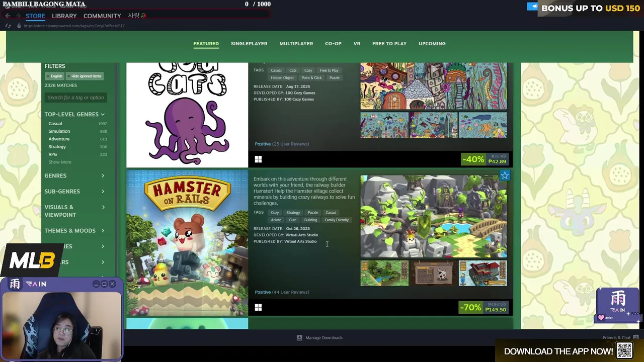This screenshot has width=644, height=362.
Task: Switch to the Co-op tab
Action: click(333, 44)
